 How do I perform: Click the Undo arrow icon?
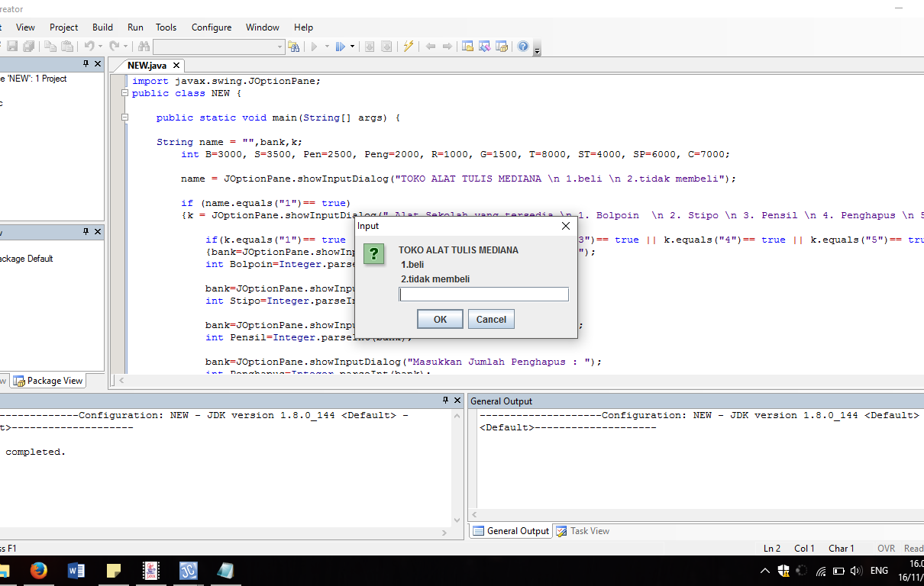pos(89,47)
